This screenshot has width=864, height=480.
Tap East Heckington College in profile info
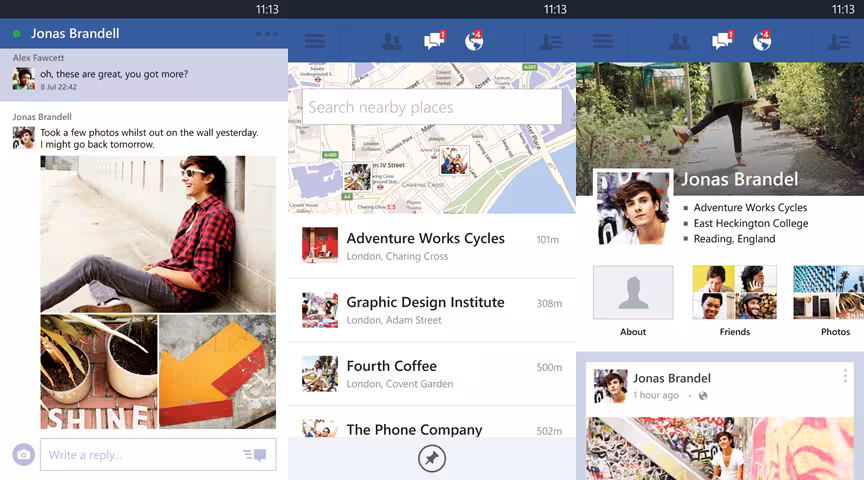tap(750, 223)
